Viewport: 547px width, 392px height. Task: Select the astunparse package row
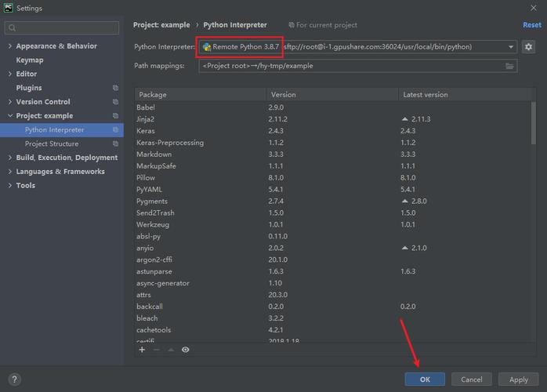(x=332, y=271)
